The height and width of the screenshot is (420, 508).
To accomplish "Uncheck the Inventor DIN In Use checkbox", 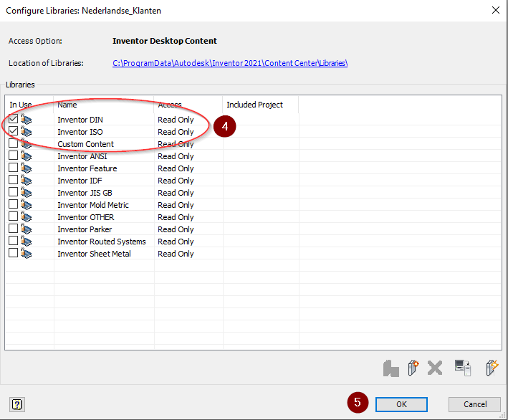I will 14,119.
